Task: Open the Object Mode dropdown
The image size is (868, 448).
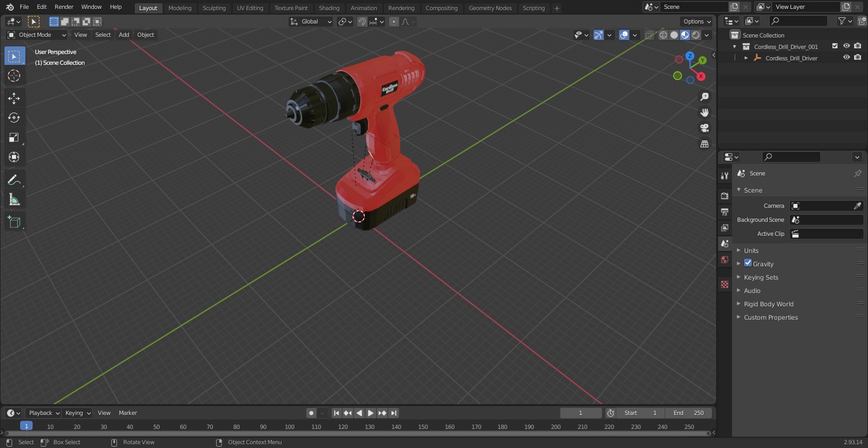Action: pos(36,35)
